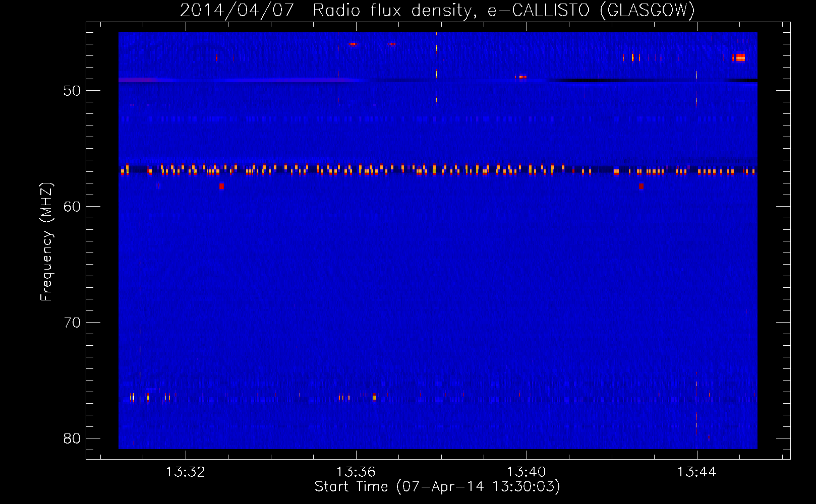This screenshot has width=816, height=504.
Task: Click the 13:44 time tick label
Action: coord(696,472)
